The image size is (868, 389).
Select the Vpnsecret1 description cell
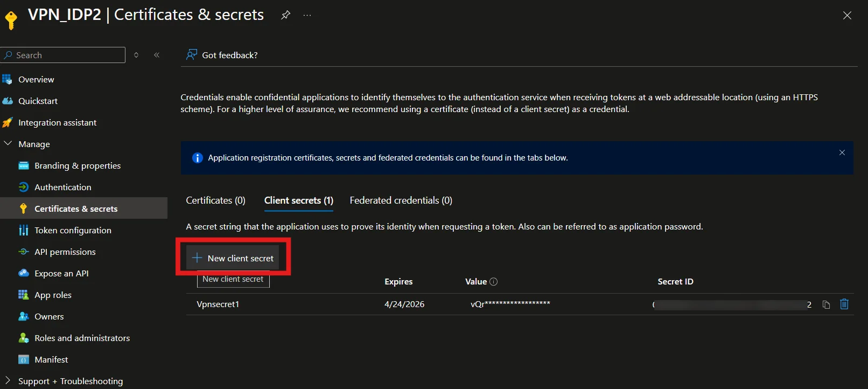[218, 304]
